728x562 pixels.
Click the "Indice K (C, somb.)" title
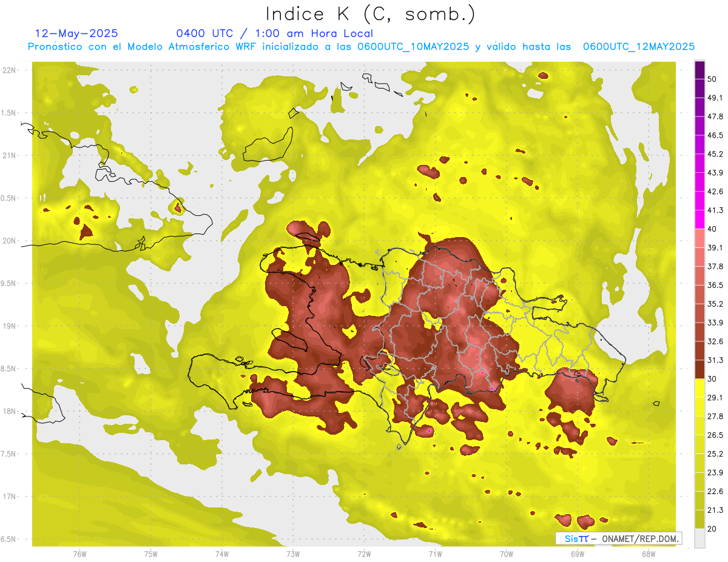pos(370,14)
